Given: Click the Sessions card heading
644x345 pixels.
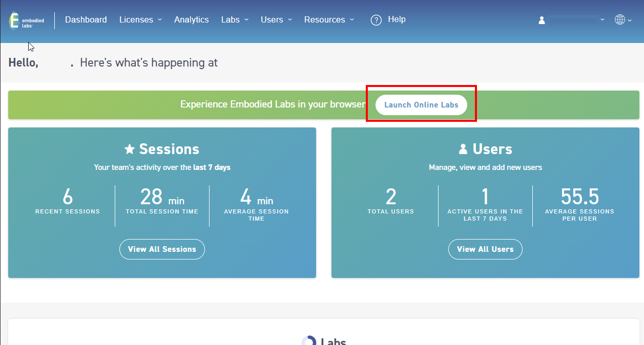Looking at the screenshot, I should click(169, 149).
